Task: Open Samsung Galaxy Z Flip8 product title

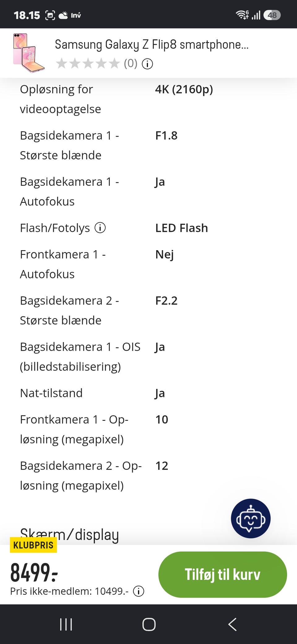Action: [152, 45]
